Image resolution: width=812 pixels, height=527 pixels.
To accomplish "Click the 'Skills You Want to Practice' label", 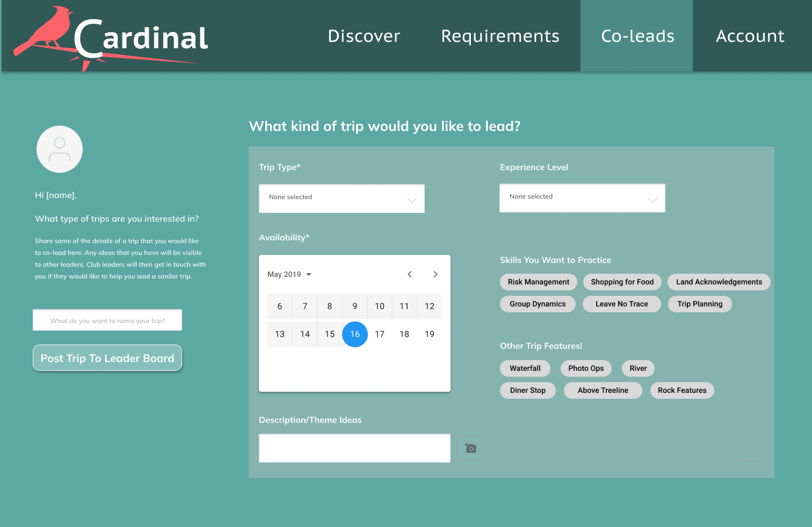I will 555,260.
